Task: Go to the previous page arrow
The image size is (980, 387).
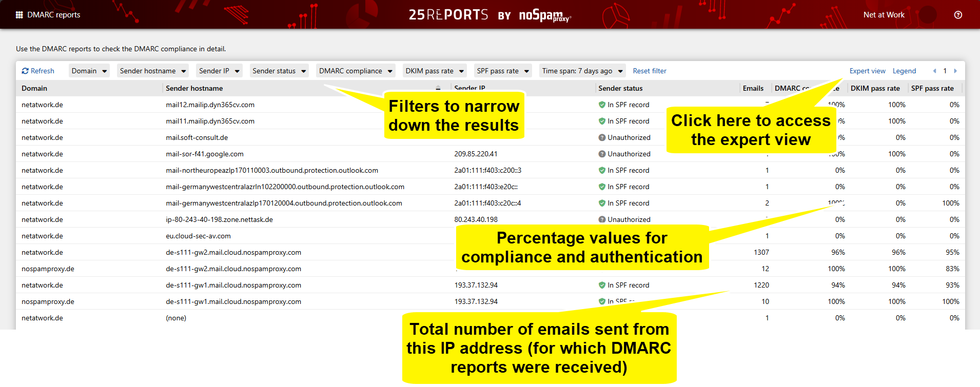Action: 934,71
